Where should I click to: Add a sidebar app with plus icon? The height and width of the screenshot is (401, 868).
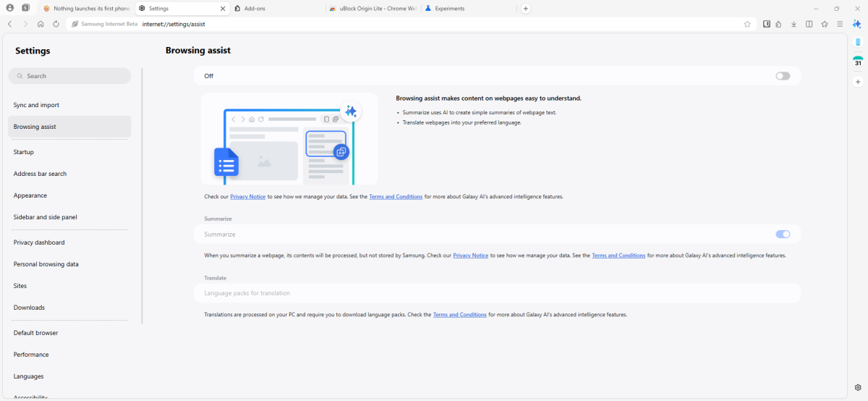coord(858,82)
